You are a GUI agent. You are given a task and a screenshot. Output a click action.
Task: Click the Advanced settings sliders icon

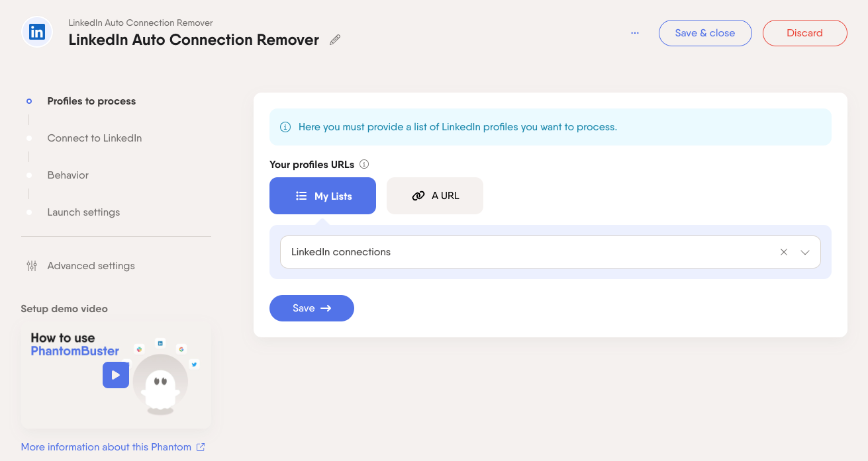32,266
